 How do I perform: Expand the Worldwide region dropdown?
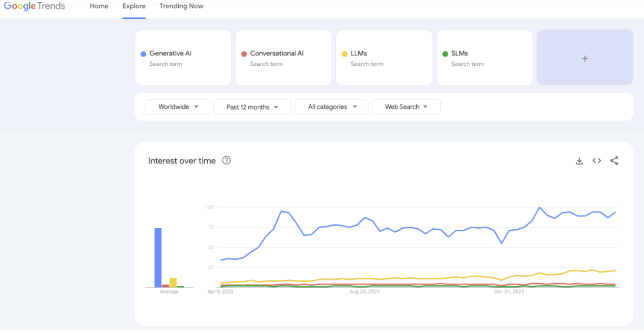pyautogui.click(x=178, y=107)
